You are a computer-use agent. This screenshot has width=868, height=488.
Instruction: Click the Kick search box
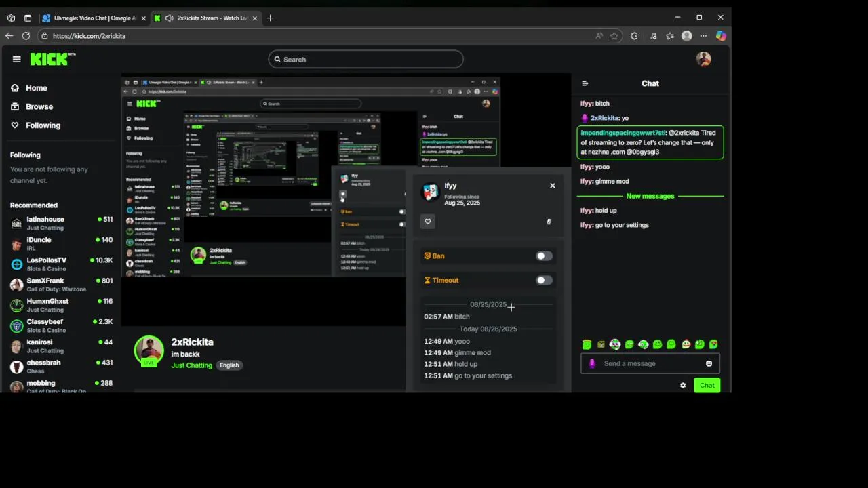click(x=366, y=60)
